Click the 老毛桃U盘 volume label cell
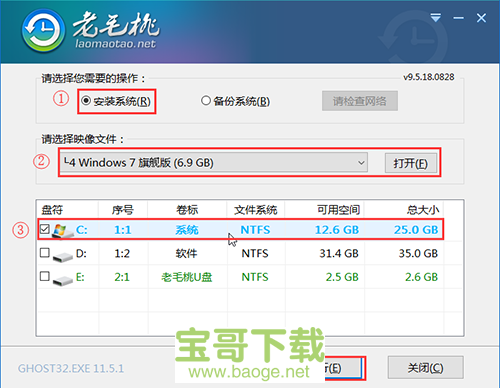 pos(187,277)
